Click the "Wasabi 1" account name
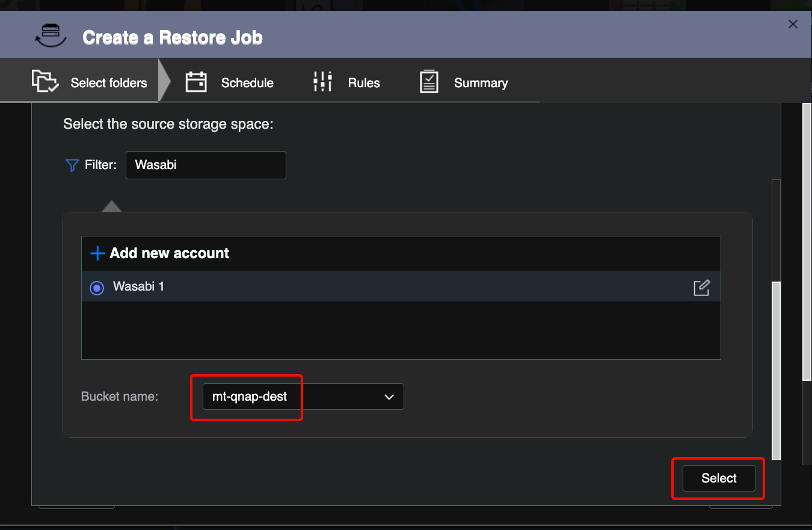Screen dimensions: 812x530 (x=139, y=287)
